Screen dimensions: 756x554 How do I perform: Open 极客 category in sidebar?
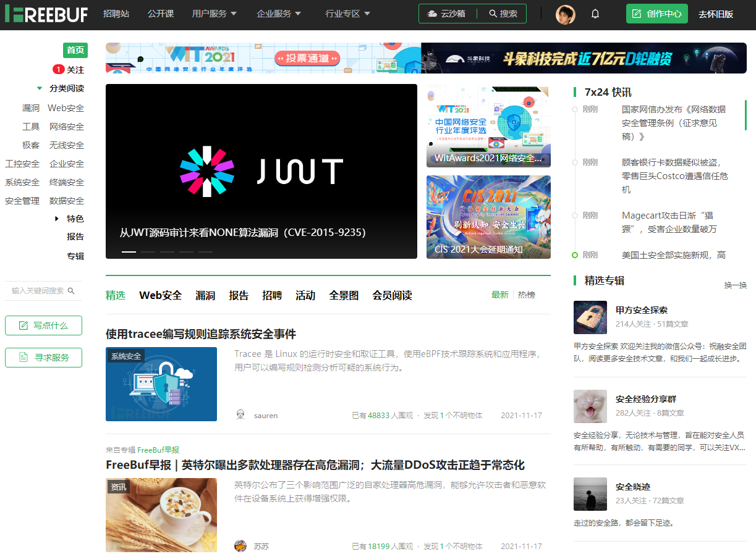pyautogui.click(x=31, y=145)
